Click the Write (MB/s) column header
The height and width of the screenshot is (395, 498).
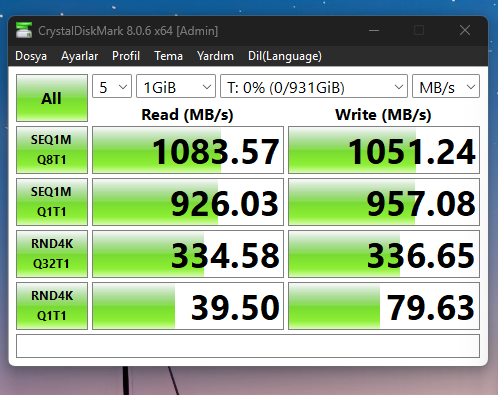(x=383, y=115)
